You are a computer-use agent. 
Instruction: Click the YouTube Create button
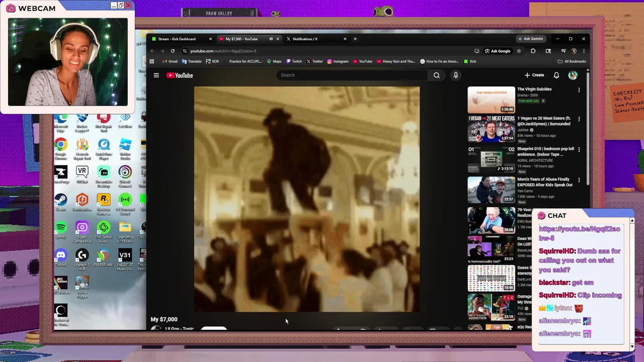point(534,75)
